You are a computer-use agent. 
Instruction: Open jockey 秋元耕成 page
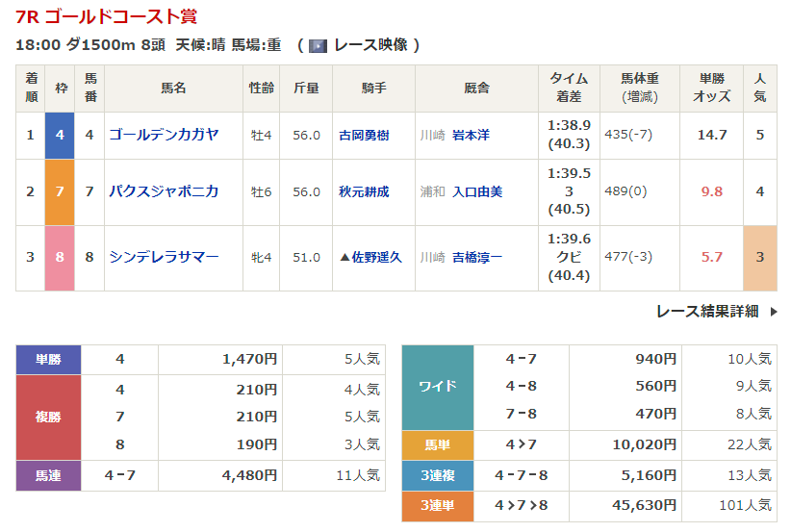(364, 192)
